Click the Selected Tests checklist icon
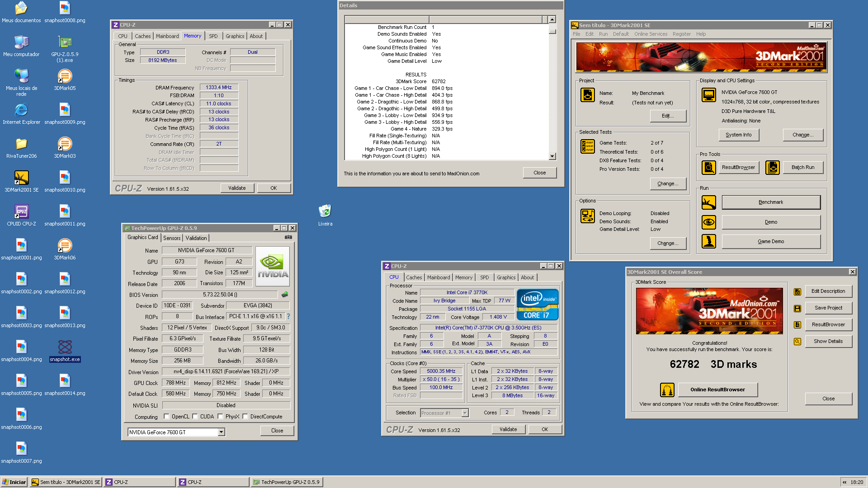This screenshot has width=868, height=488. pos(587,146)
